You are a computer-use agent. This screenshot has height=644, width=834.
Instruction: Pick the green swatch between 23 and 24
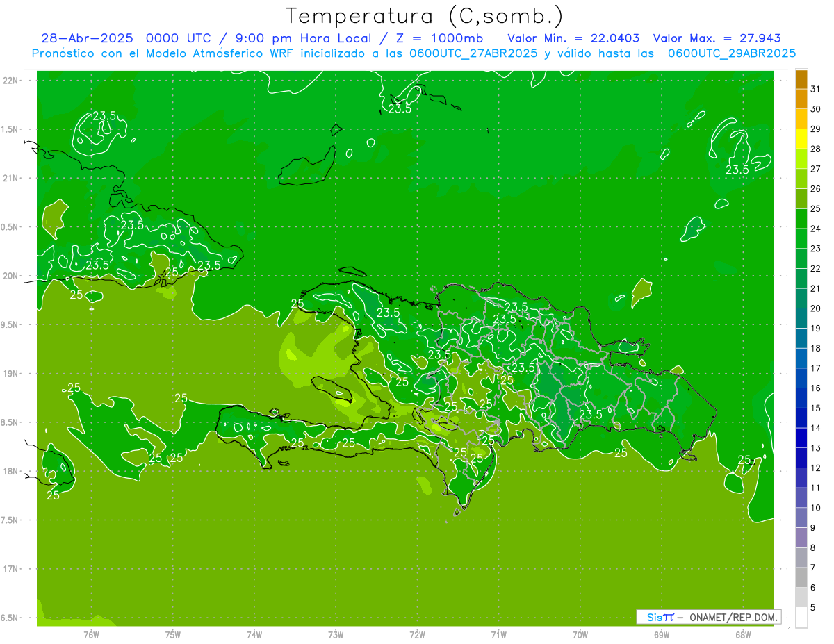801,239
